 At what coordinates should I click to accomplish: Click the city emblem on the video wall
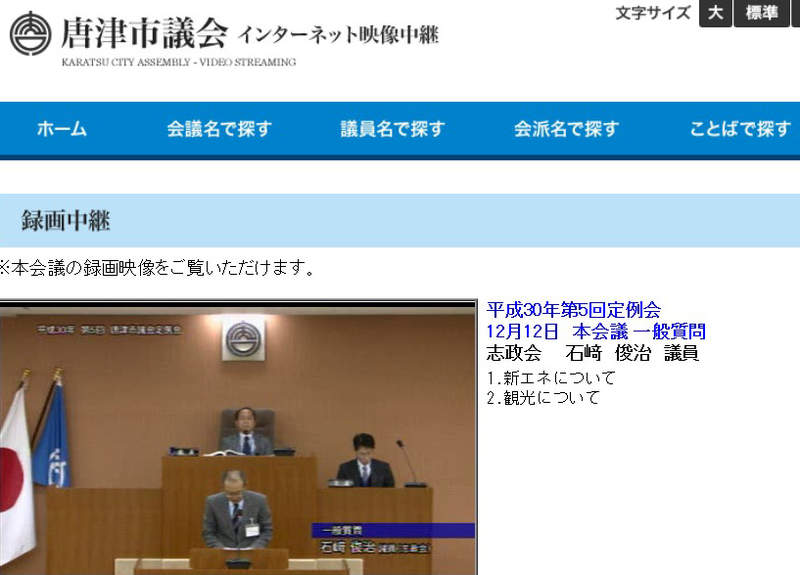tap(243, 340)
